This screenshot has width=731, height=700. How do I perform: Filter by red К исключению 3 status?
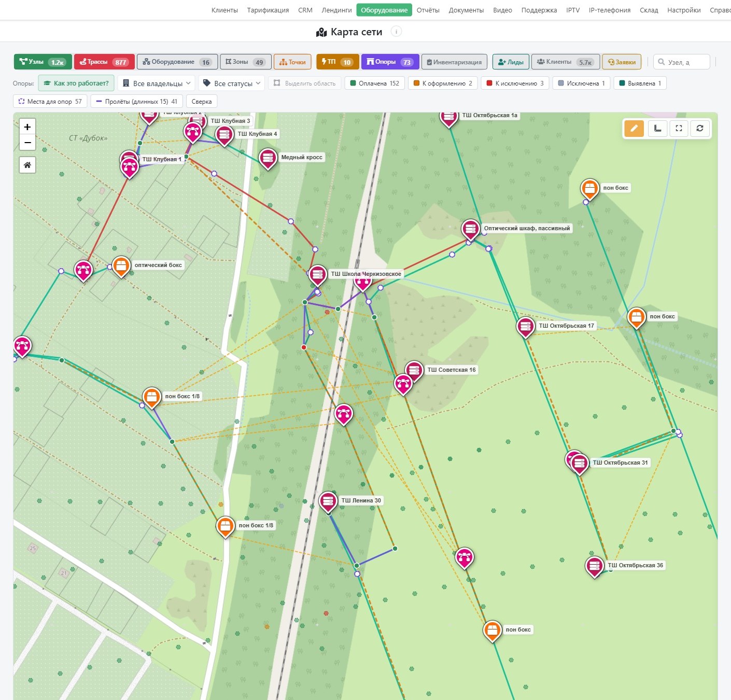tap(515, 83)
